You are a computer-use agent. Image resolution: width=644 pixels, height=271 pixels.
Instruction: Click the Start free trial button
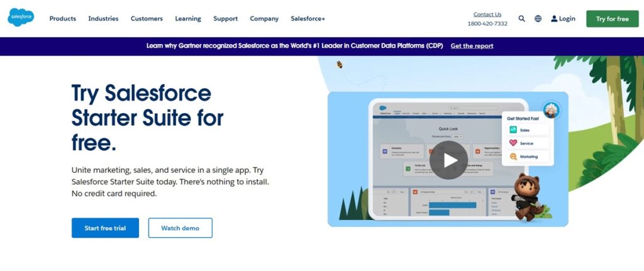pos(105,228)
